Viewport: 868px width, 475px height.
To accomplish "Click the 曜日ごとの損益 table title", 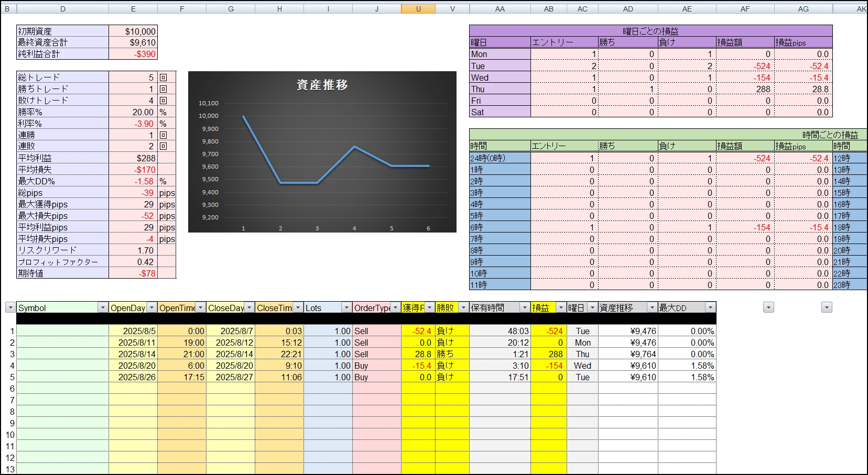I will click(x=650, y=31).
